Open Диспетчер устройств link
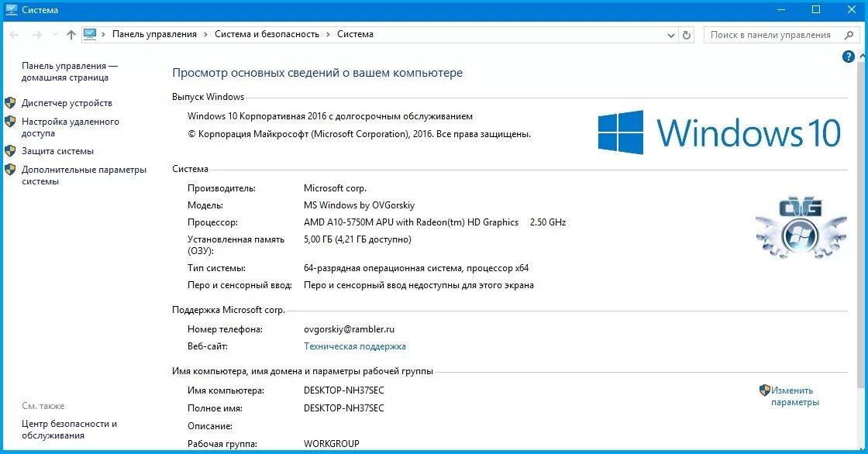This screenshot has height=454, width=868. click(67, 103)
